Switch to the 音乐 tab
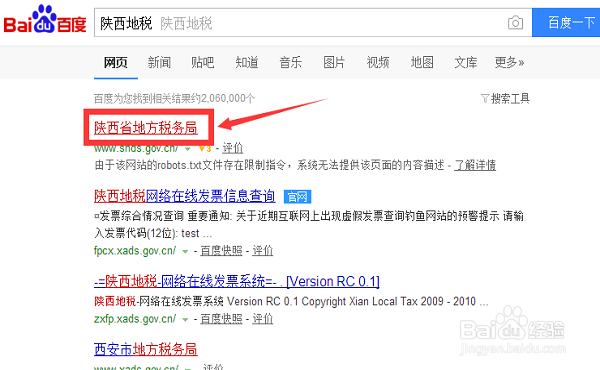The image size is (600, 370). (x=290, y=62)
